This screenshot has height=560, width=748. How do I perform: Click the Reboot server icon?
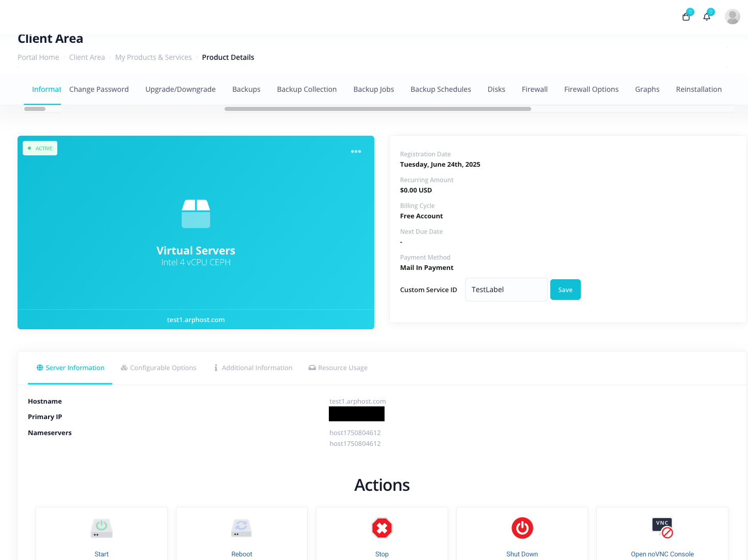pyautogui.click(x=242, y=528)
